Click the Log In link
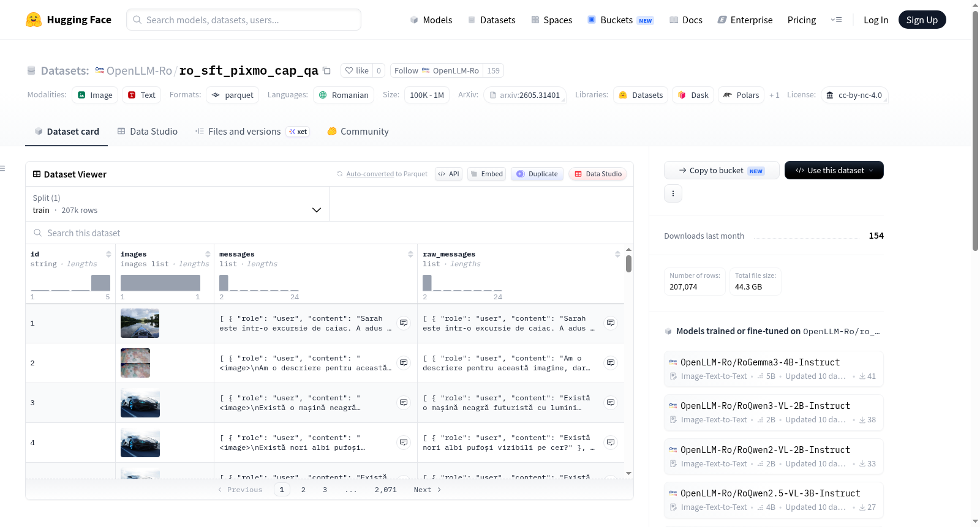The image size is (980, 527). (876, 20)
